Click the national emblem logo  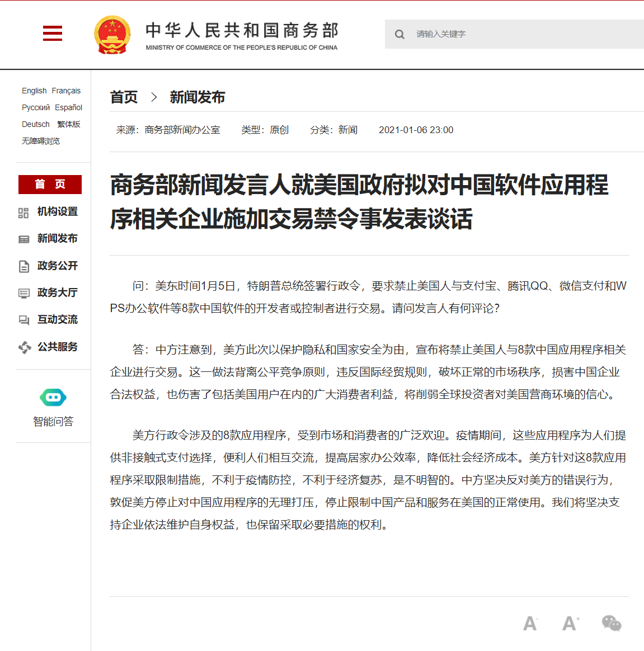(x=112, y=35)
